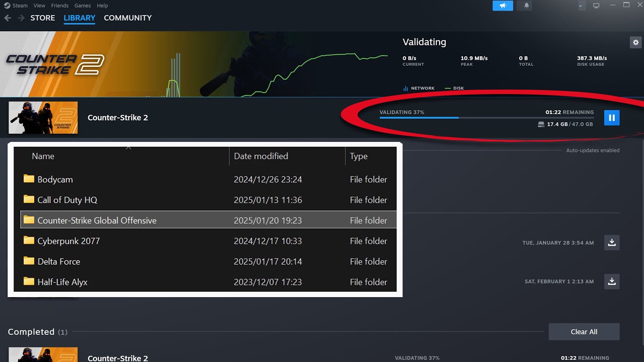The image size is (644, 362).
Task: Go back with the left arrow
Action: (x=8, y=18)
